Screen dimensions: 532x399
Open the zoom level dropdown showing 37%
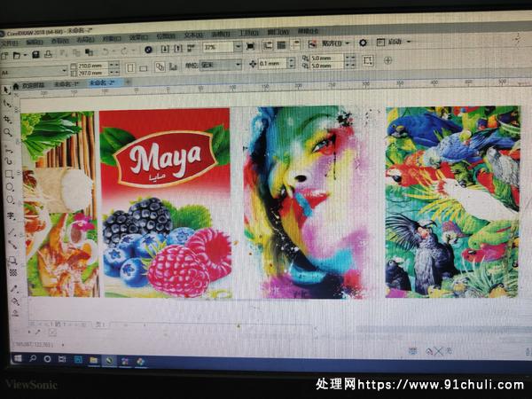coord(238,46)
